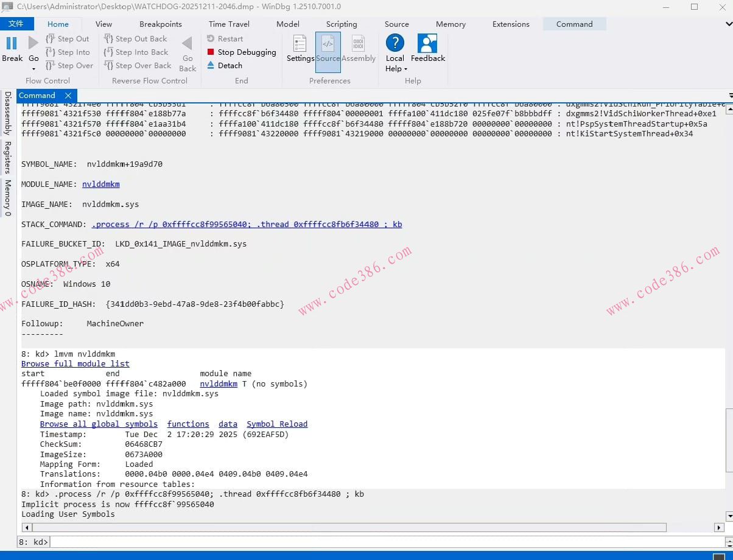Toggle Source mode preference
Screen dimensions: 733x560
click(328, 44)
